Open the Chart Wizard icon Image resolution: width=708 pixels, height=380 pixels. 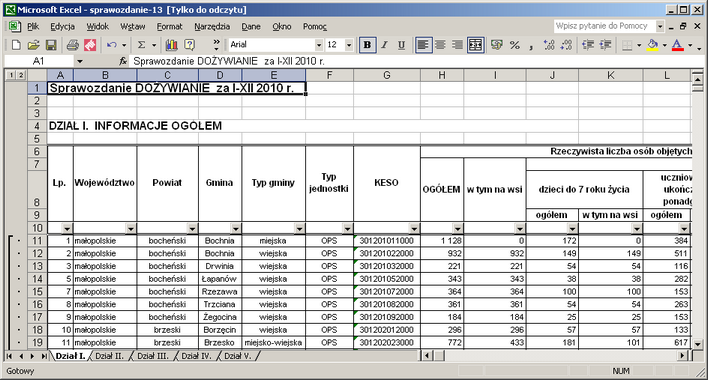tap(172, 45)
